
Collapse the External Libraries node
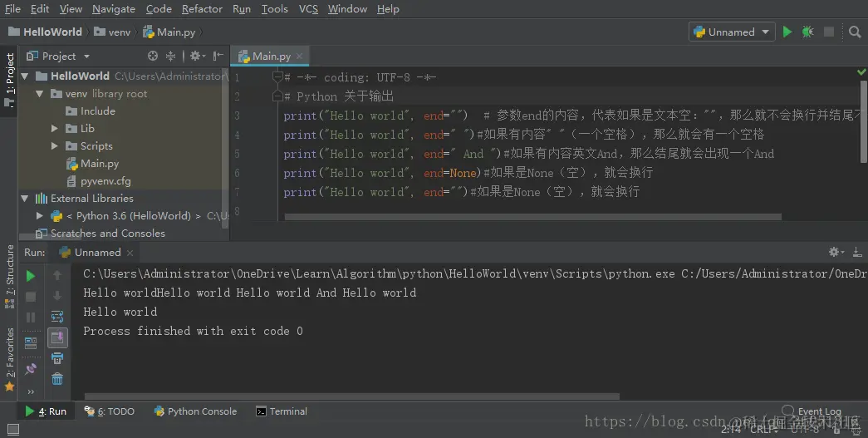(24, 199)
